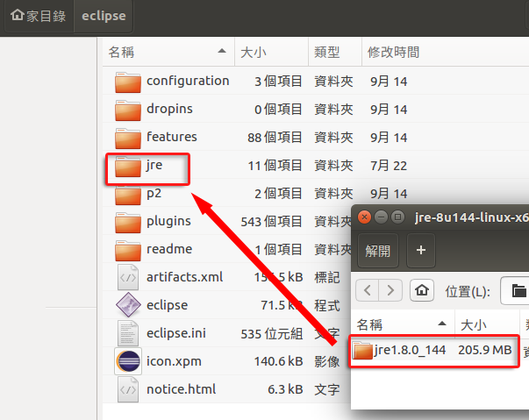The height and width of the screenshot is (420, 529).
Task: Click the 140.6 kB size cell
Action: [x=278, y=361]
